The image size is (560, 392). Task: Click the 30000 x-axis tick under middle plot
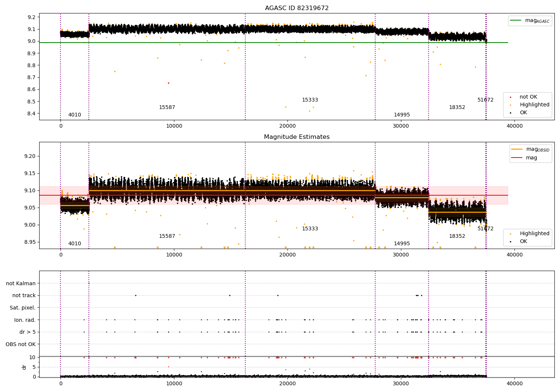(401, 255)
